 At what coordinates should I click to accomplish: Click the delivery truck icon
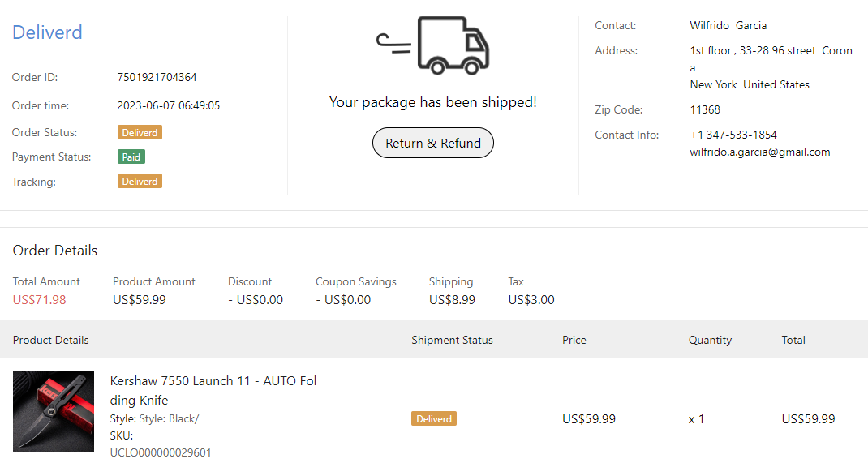[434, 45]
